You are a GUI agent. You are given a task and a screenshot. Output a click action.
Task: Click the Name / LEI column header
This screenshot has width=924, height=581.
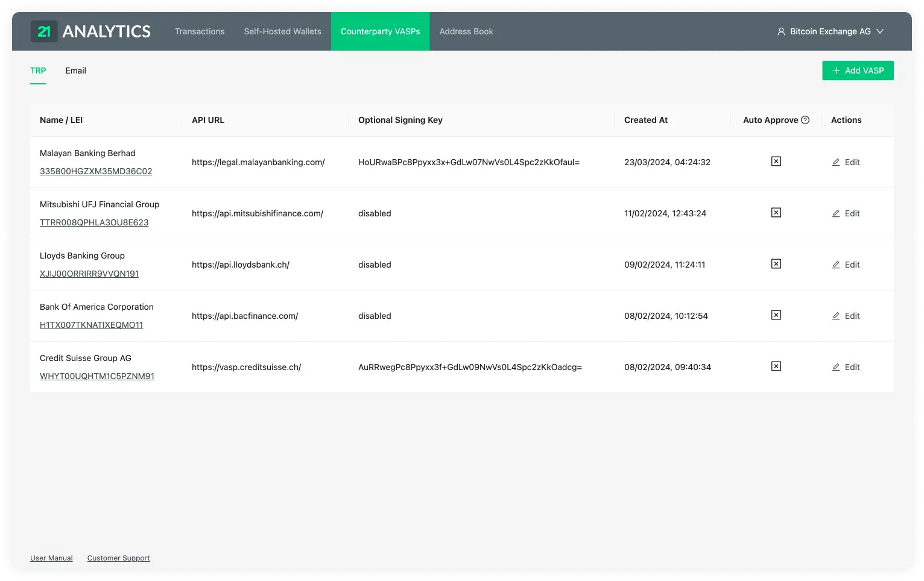point(61,120)
